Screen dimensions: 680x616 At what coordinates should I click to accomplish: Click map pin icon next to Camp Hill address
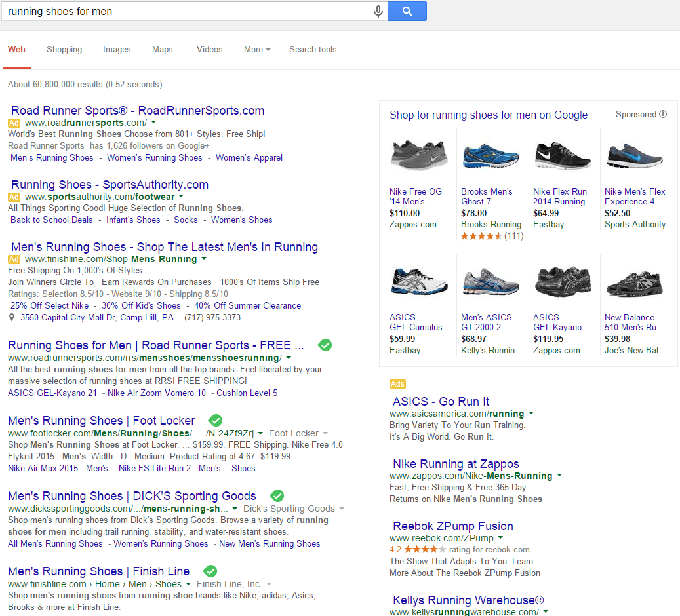pos(12,318)
